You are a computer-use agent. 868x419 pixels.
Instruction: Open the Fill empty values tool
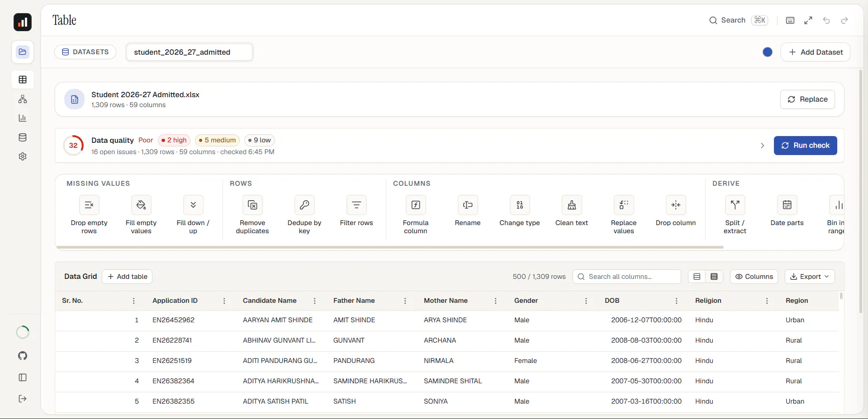pyautogui.click(x=141, y=215)
